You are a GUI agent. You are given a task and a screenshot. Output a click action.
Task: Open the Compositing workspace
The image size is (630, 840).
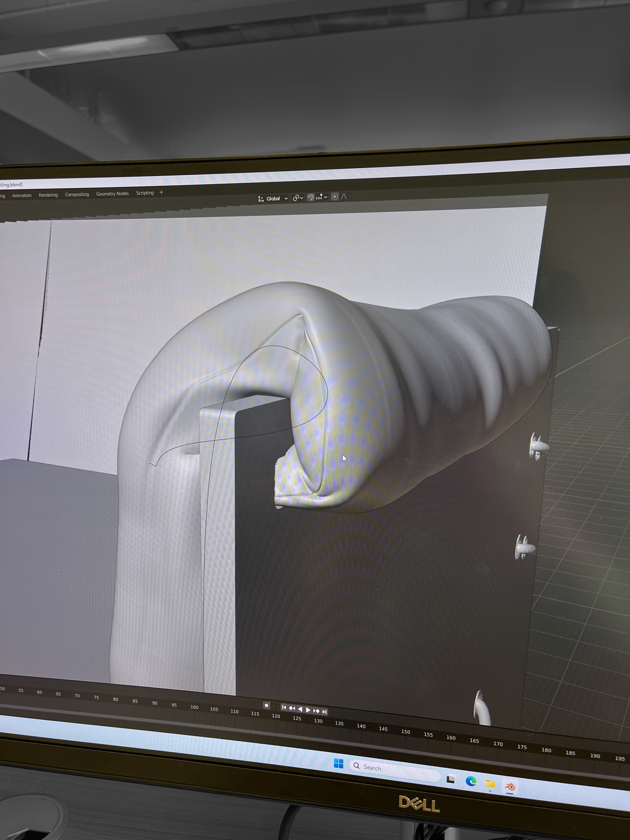point(77,194)
